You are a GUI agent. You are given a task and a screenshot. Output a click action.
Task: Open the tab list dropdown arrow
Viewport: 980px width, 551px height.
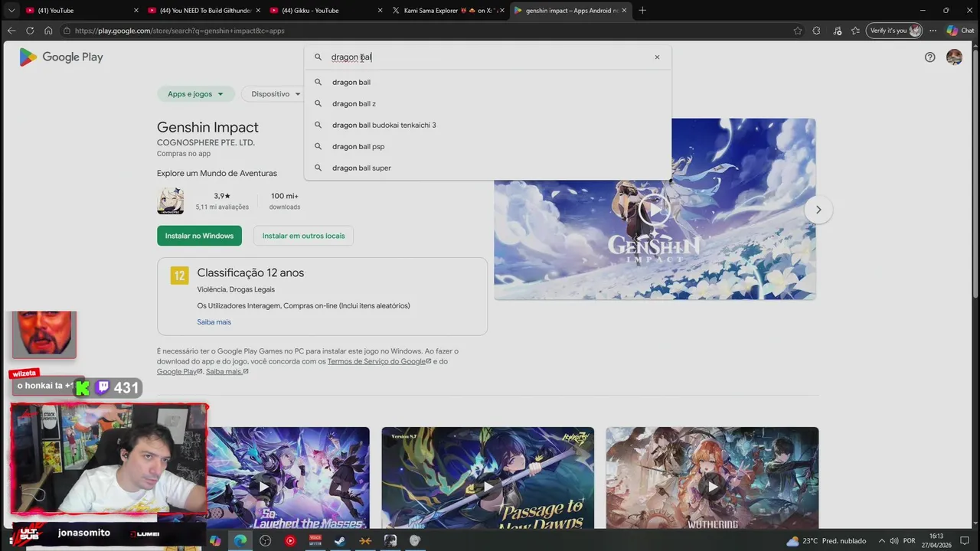(11, 11)
